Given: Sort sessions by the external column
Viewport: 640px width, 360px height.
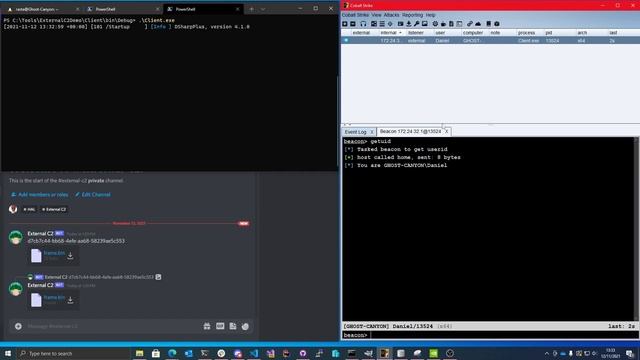Looking at the screenshot, I should click(361, 33).
